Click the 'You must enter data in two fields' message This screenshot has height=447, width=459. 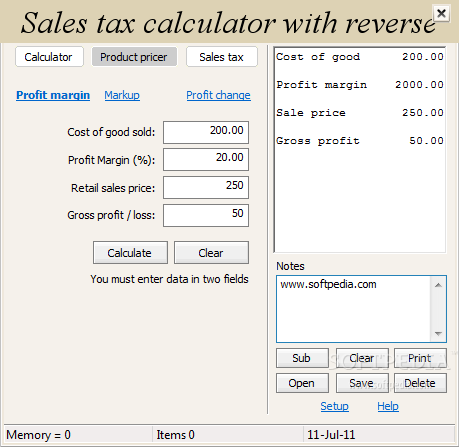[169, 279]
